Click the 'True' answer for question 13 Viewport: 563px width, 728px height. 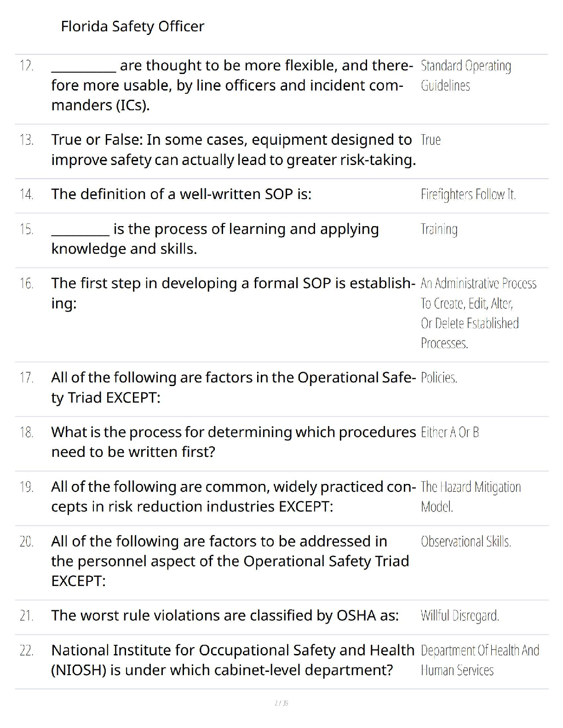[x=431, y=140]
